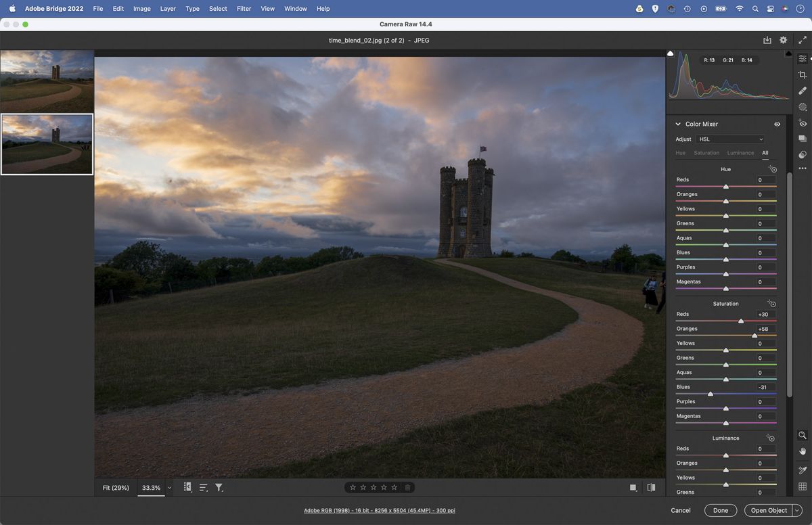
Task: Select the first thumbnail in the filmstrip
Action: point(47,81)
